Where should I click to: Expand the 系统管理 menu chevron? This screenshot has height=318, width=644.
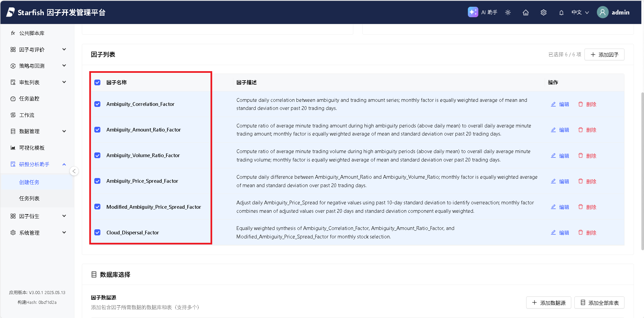(x=64, y=232)
